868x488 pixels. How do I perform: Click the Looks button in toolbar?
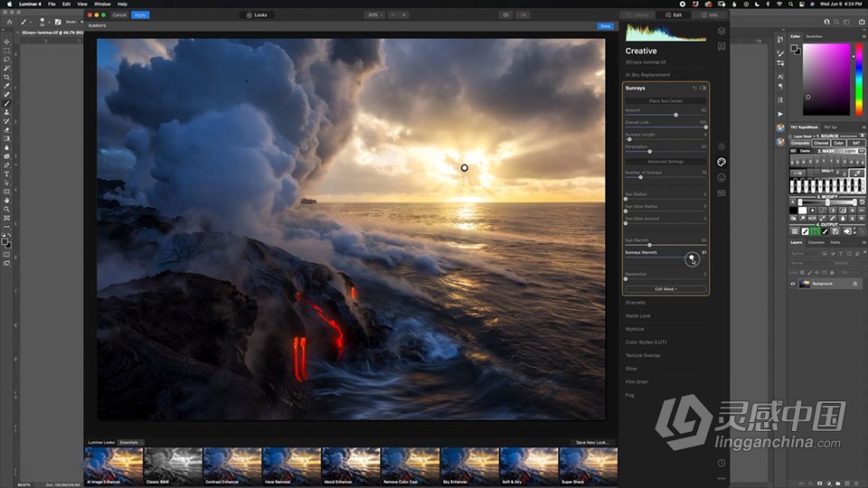pyautogui.click(x=256, y=15)
